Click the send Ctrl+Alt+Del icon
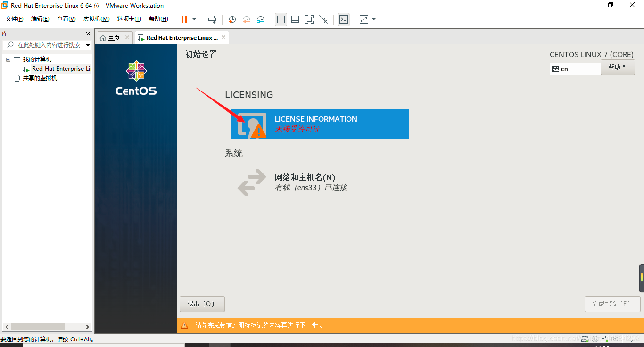This screenshot has height=347, width=644. click(x=212, y=19)
